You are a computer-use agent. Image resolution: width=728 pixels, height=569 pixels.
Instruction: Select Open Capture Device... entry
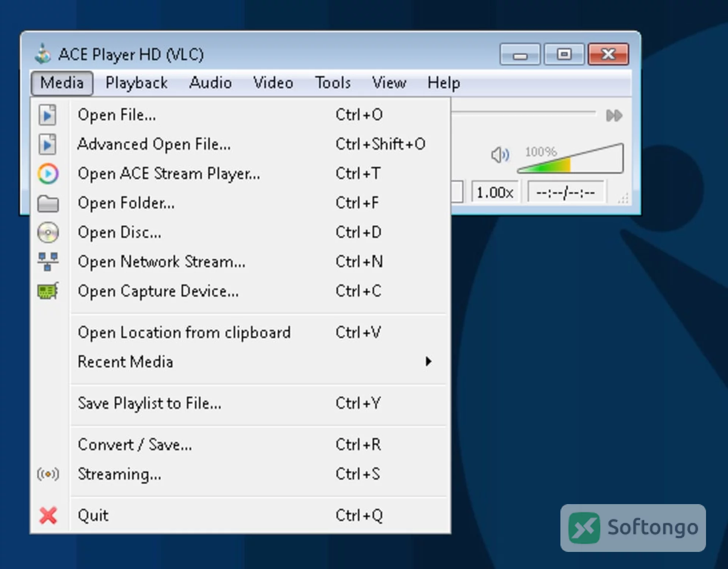[x=240, y=291]
